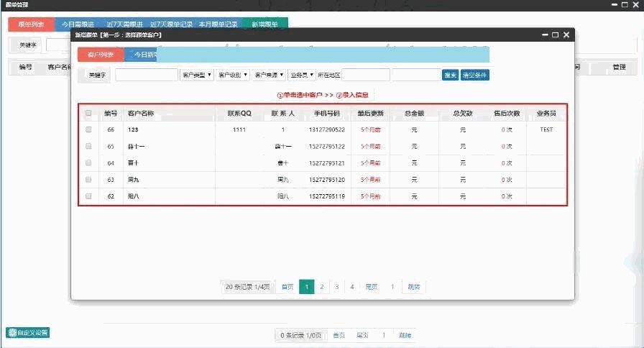Expand the 业务员 dropdown
The width and height of the screenshot is (644, 348).
301,75
